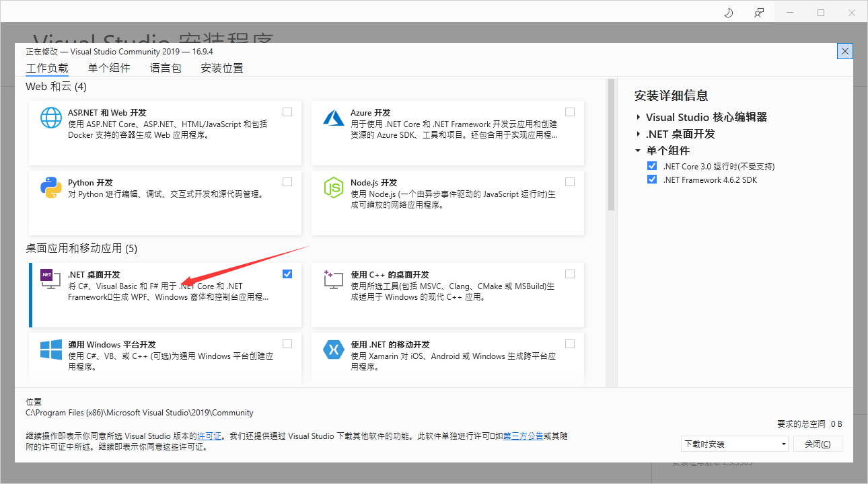Click the Python development snake icon
The width and height of the screenshot is (868, 484).
click(51, 188)
